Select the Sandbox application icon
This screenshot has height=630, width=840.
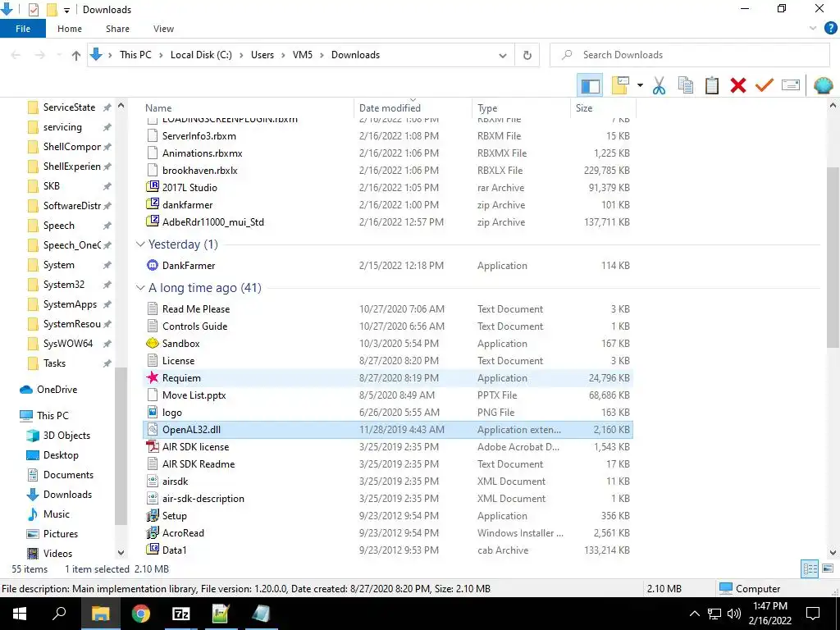153,344
